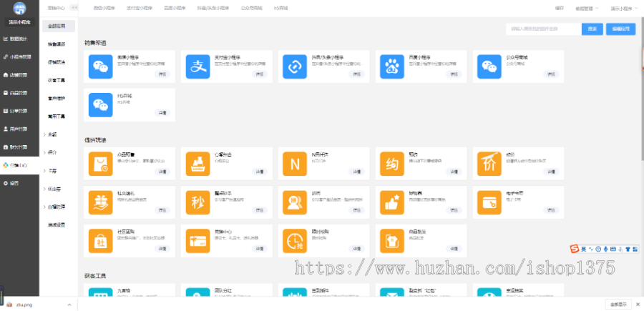Open the orange 约 appointment icon
This screenshot has width=644, height=311.
pyautogui.click(x=392, y=164)
